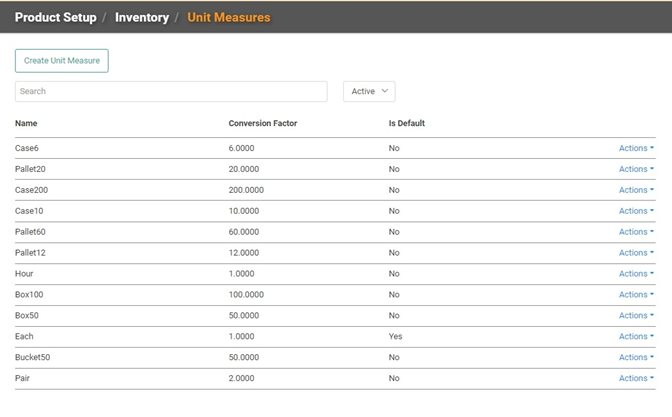Open Actions dropdown for Case10 row
Screen dimensions: 672x417
pyautogui.click(x=636, y=211)
